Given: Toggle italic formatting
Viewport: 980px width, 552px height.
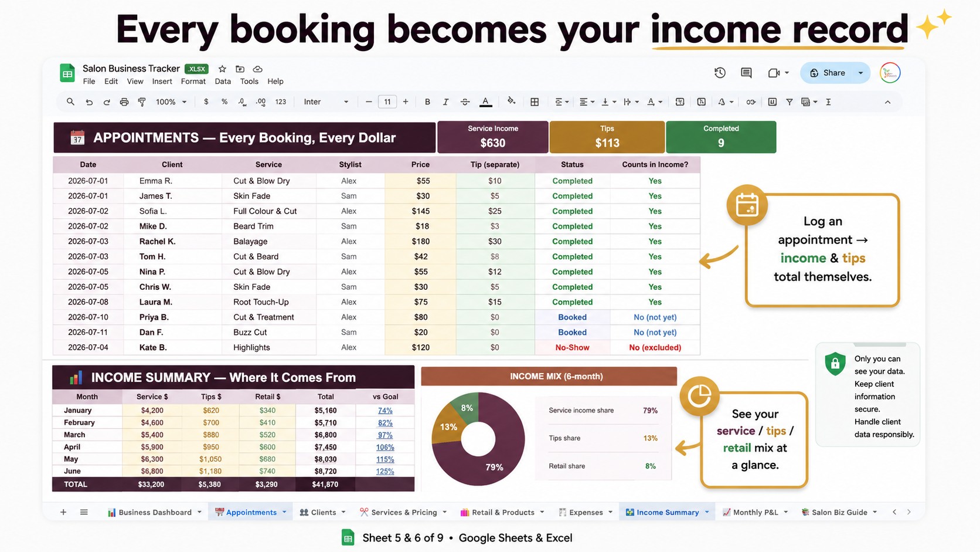Looking at the screenshot, I should click(445, 102).
